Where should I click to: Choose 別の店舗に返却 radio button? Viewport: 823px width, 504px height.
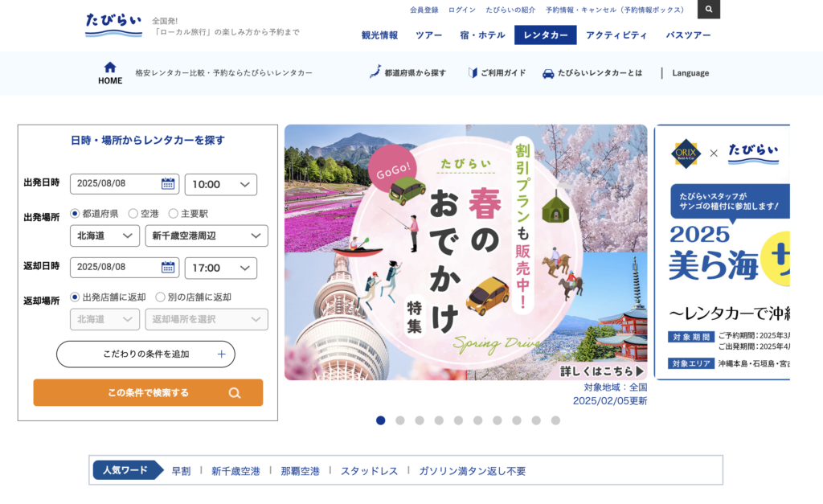pos(160,297)
